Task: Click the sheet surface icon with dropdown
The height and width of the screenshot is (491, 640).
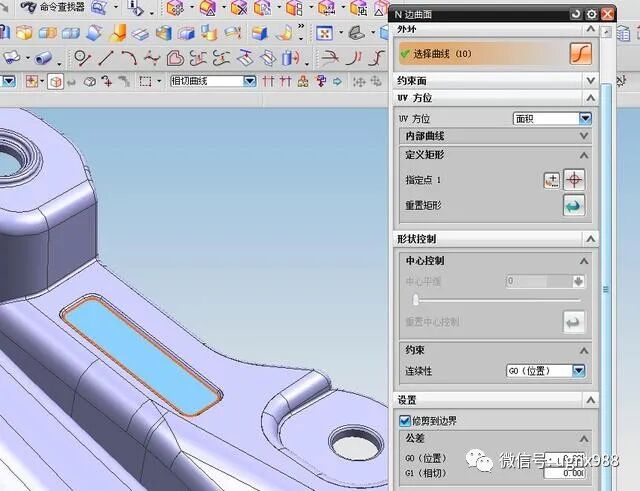Action: [x=11, y=58]
